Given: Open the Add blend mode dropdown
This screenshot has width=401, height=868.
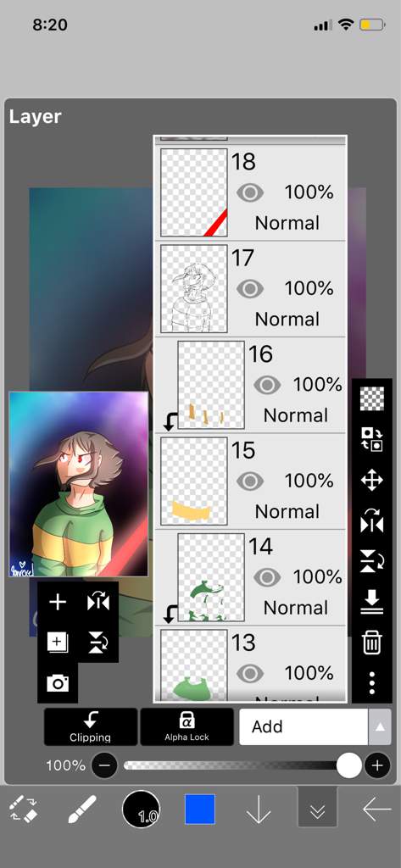Looking at the screenshot, I should pos(304,726).
